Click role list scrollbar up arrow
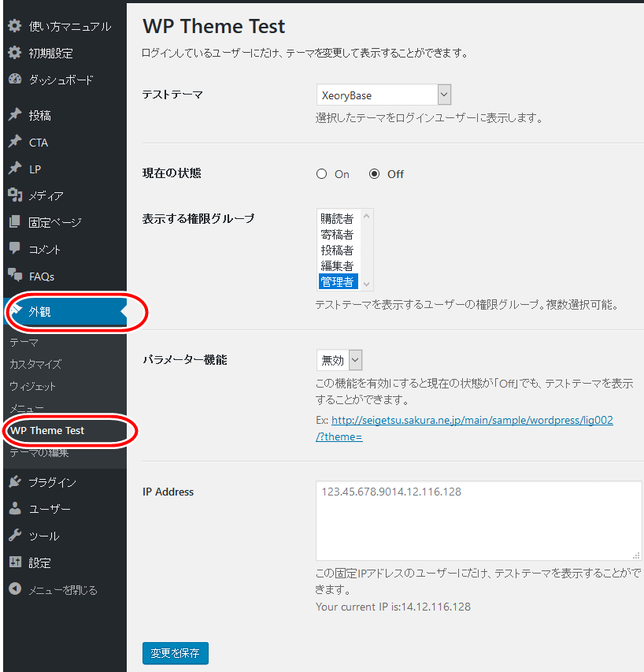The image size is (644, 672). point(366,216)
